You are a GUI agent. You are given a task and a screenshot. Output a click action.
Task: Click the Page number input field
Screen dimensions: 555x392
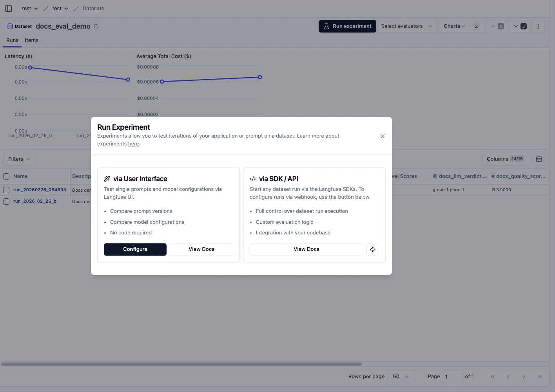[x=453, y=376]
